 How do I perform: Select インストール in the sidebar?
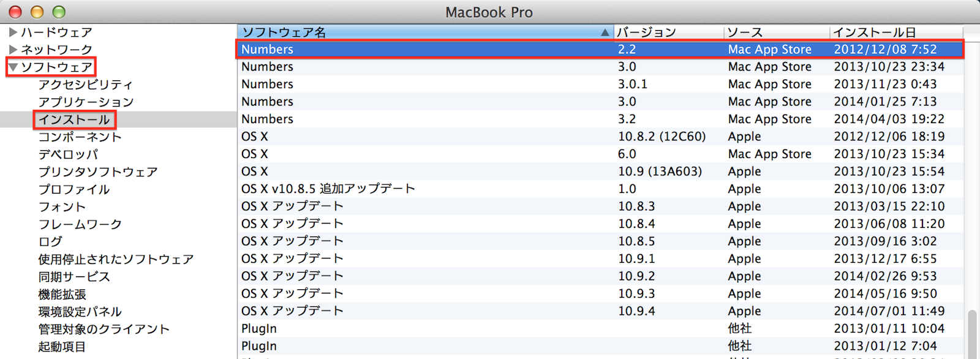pos(74,119)
